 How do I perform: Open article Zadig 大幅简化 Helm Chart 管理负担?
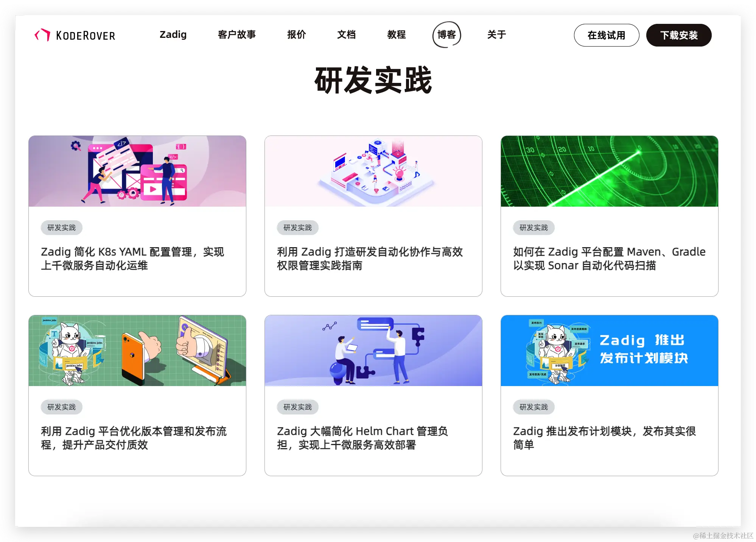[362, 438]
